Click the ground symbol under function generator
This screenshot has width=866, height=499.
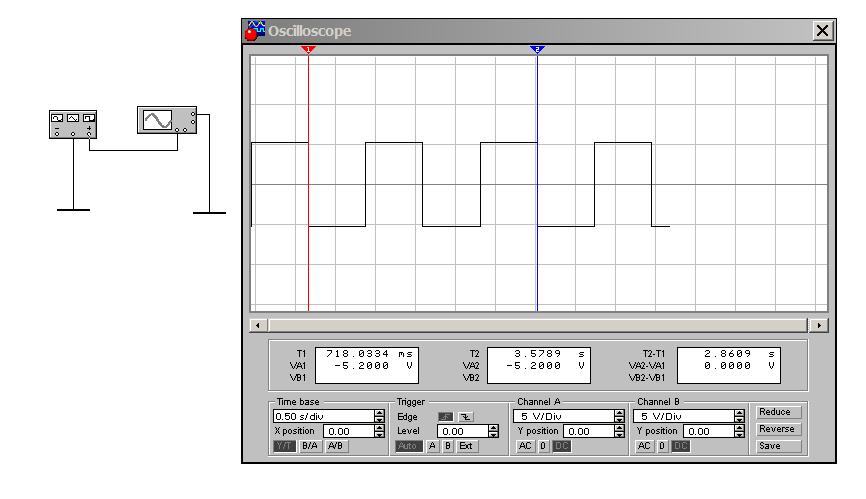click(x=73, y=209)
